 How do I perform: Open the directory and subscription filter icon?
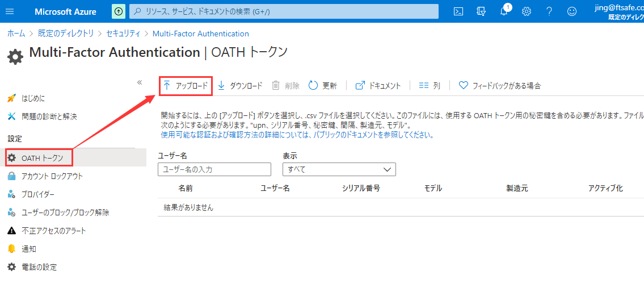[482, 11]
